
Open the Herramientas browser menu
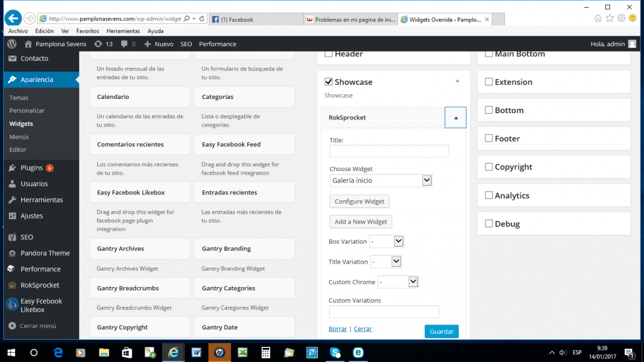coord(123,31)
